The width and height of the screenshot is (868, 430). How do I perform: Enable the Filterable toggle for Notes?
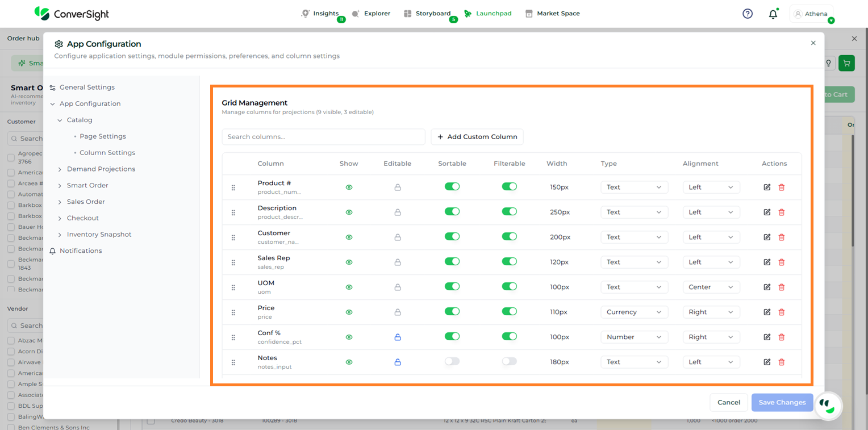509,362
